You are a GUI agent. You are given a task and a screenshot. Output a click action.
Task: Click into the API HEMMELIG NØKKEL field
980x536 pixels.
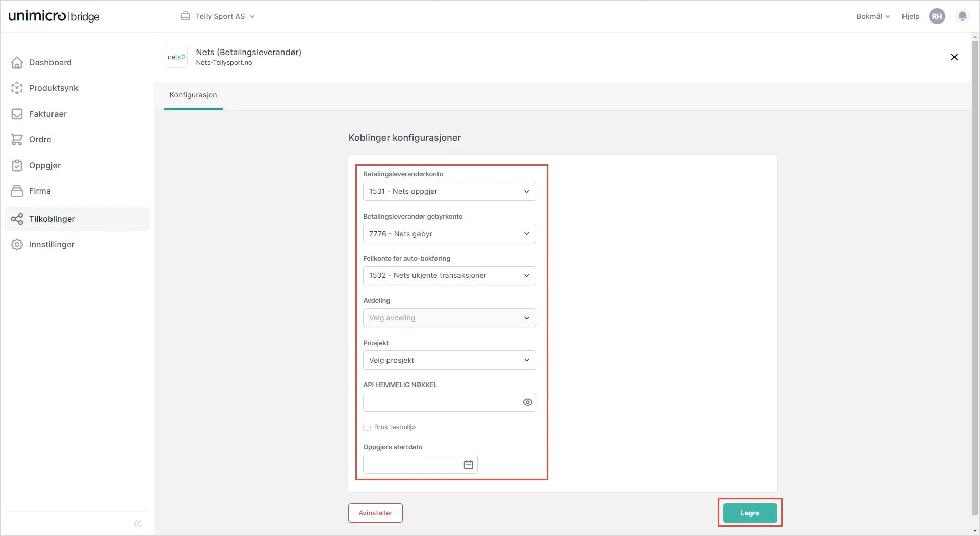(441, 402)
